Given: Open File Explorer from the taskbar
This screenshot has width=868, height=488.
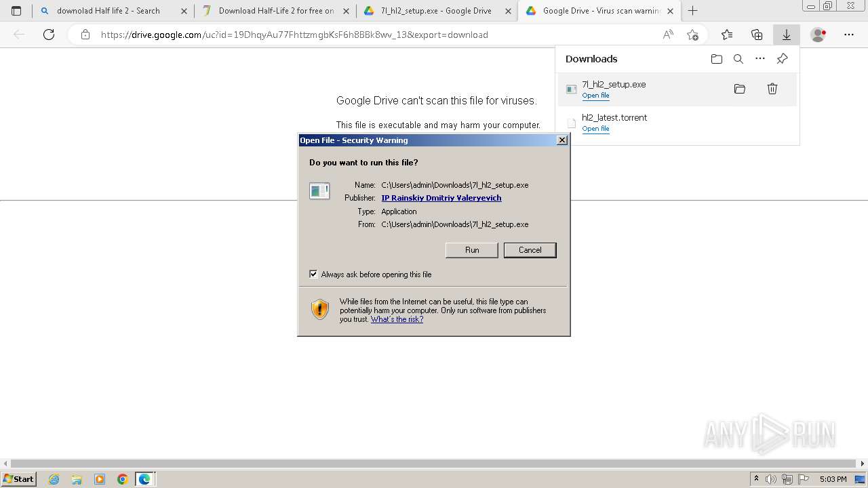Looking at the screenshot, I should [x=77, y=479].
